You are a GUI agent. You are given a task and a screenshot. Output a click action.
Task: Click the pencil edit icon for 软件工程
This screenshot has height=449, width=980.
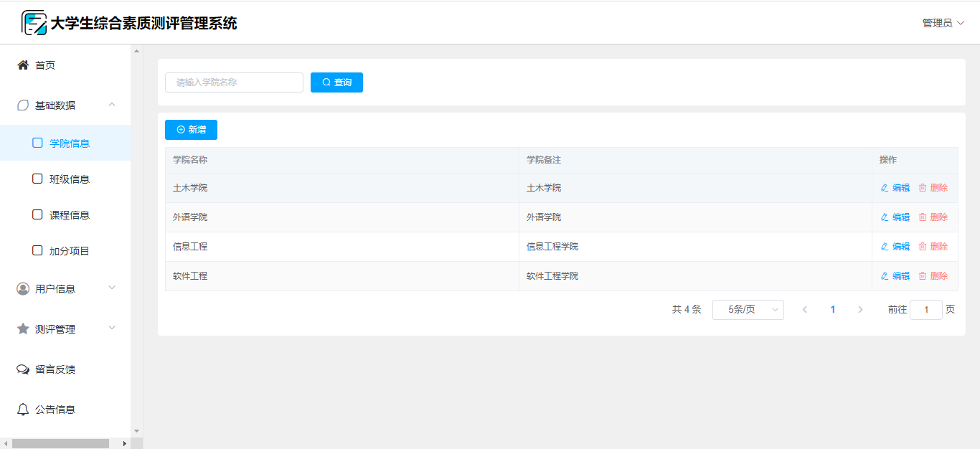click(x=885, y=276)
